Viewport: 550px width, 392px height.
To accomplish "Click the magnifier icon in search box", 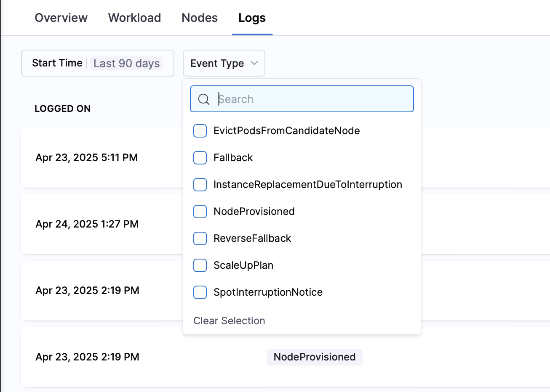I will [204, 99].
